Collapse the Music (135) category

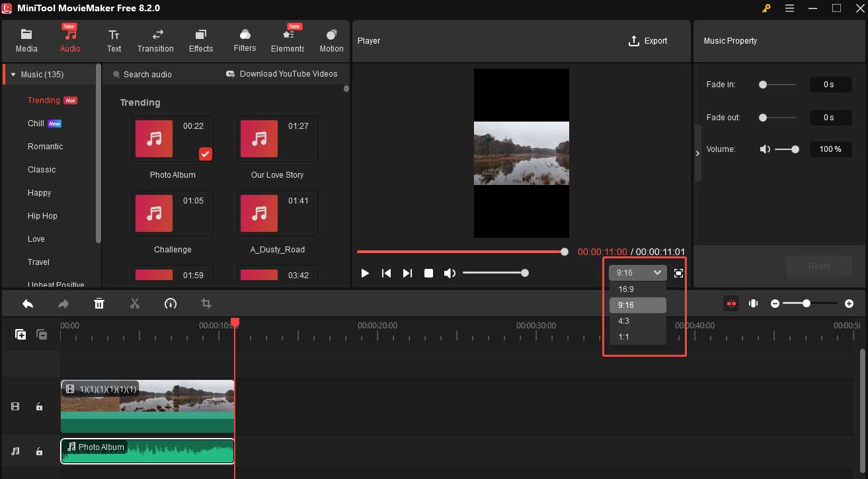pos(13,75)
